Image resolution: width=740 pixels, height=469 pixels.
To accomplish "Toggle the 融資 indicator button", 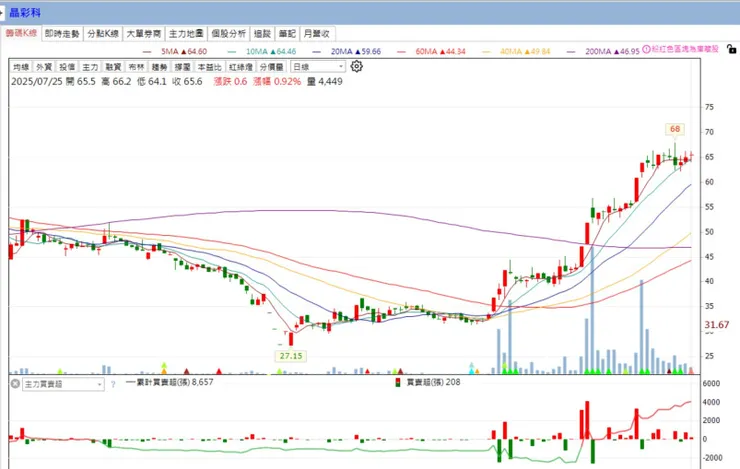I will tap(113, 67).
